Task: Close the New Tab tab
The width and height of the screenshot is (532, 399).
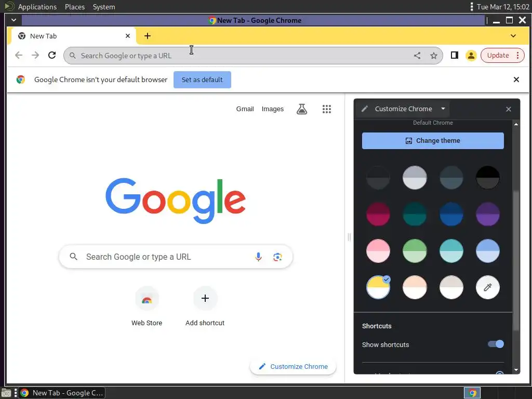Action: point(128,36)
